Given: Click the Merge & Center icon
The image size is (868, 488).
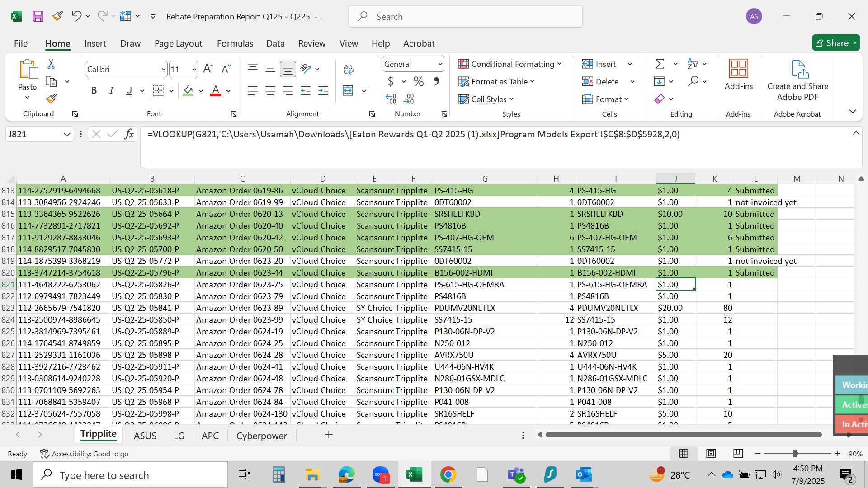Looking at the screenshot, I should click(348, 91).
